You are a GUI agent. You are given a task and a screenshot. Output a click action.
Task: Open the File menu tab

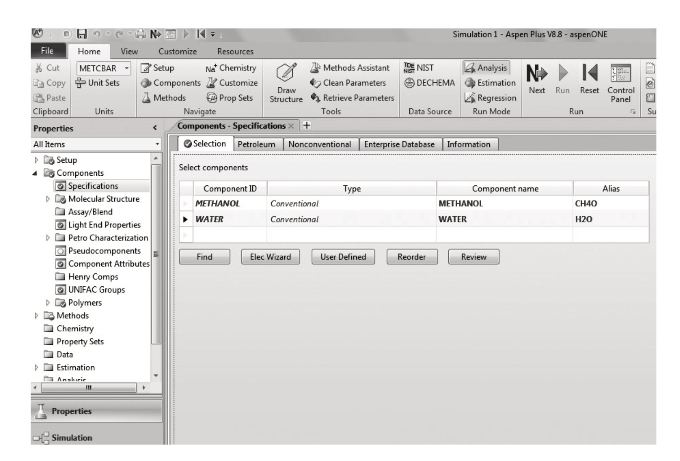click(47, 51)
